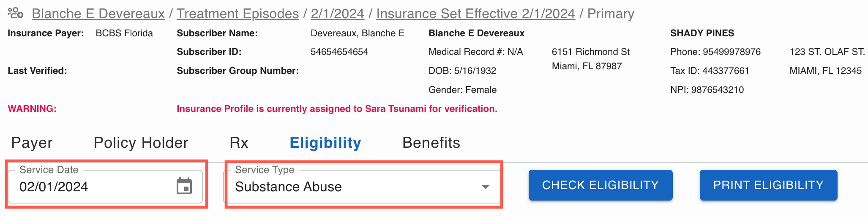Click the Primary breadcrumb label
Viewport: 868px width, 217px height.
(x=611, y=14)
